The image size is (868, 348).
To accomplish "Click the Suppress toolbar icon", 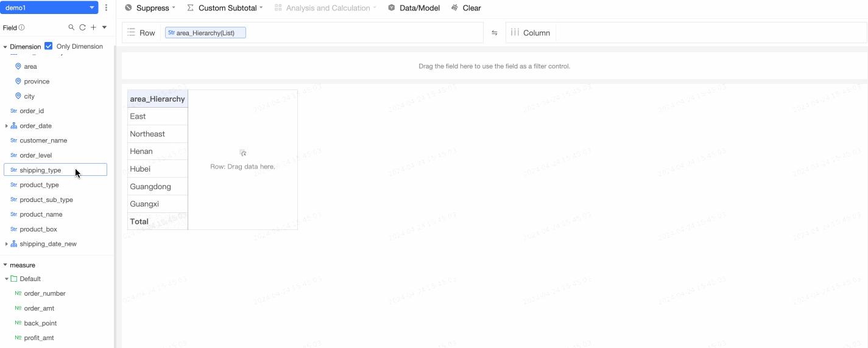I will tap(128, 8).
